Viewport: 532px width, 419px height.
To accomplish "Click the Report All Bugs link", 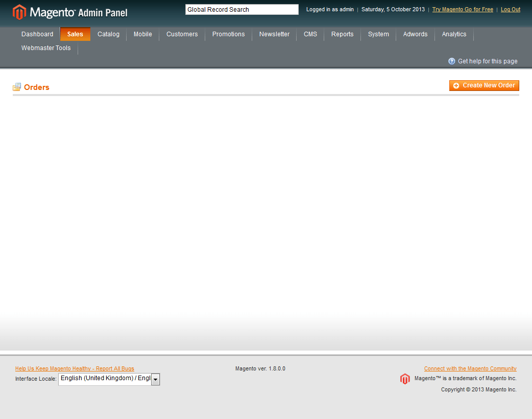I will point(75,368).
